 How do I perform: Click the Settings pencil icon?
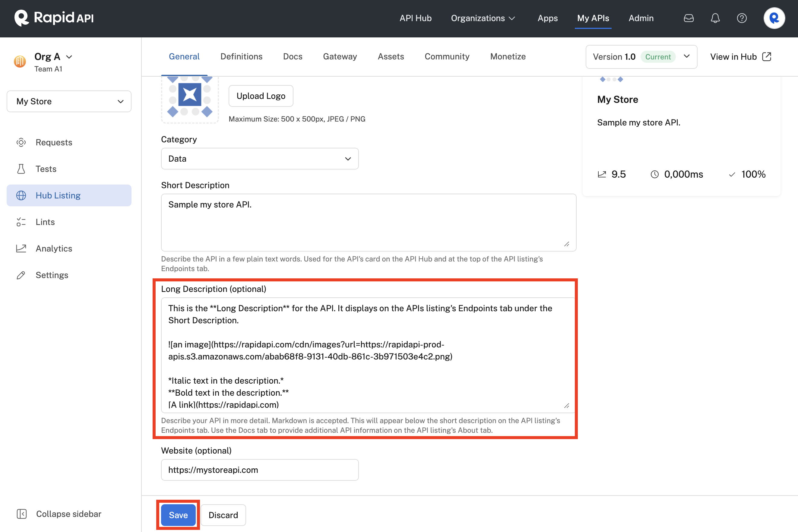click(21, 275)
